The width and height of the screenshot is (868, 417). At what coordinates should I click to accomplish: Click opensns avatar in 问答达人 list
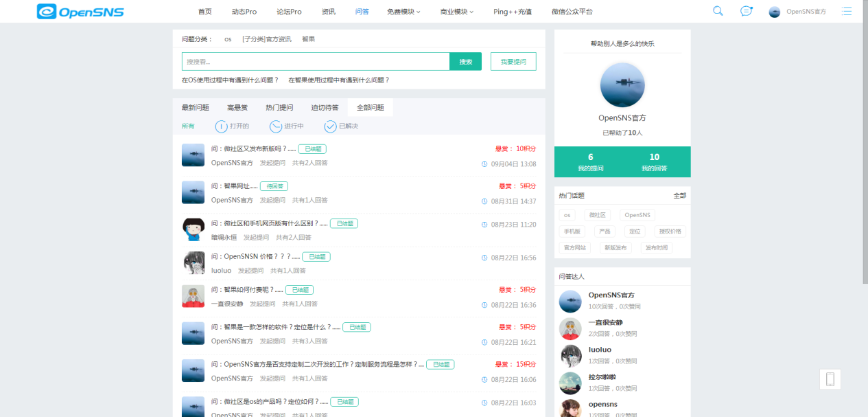(570, 408)
